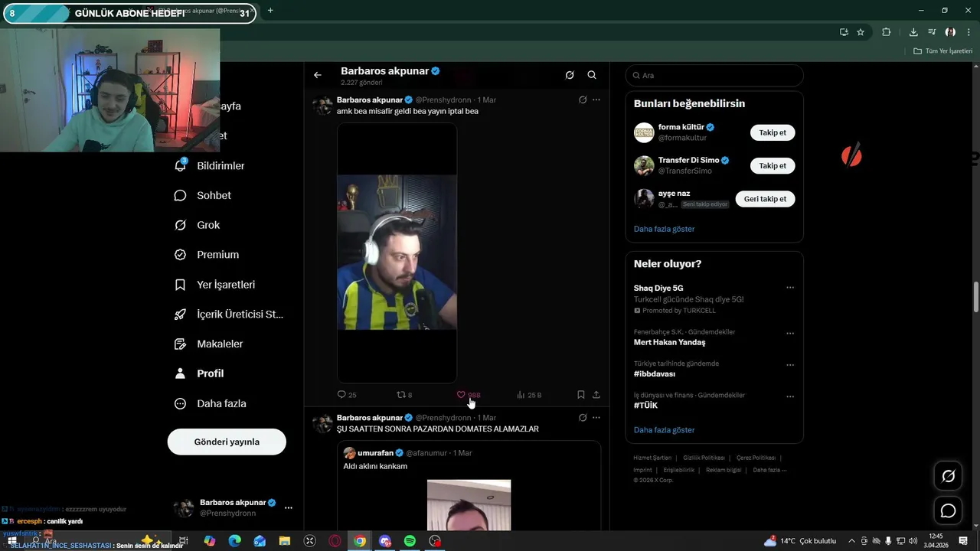Open Grok in the sidebar
Viewport: 980px width, 551px height.
[198, 225]
